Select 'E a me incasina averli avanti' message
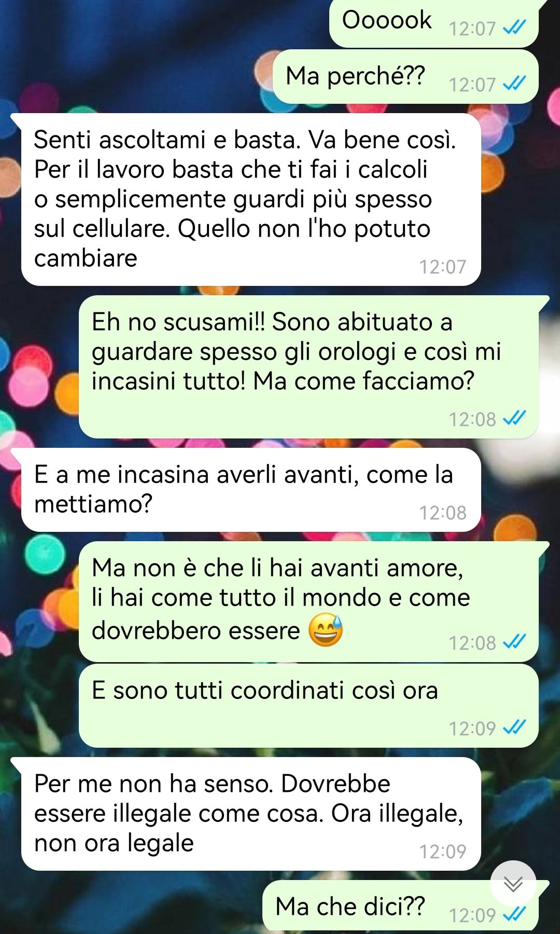The image size is (560, 934). point(251,490)
